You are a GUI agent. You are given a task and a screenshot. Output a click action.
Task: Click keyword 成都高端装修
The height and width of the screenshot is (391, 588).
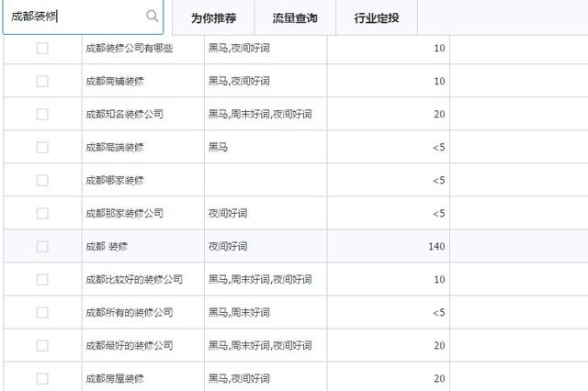tap(115, 147)
